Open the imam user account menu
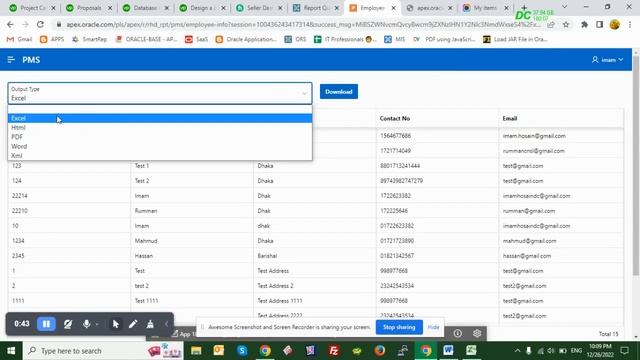This screenshot has width=640, height=360. click(x=607, y=60)
